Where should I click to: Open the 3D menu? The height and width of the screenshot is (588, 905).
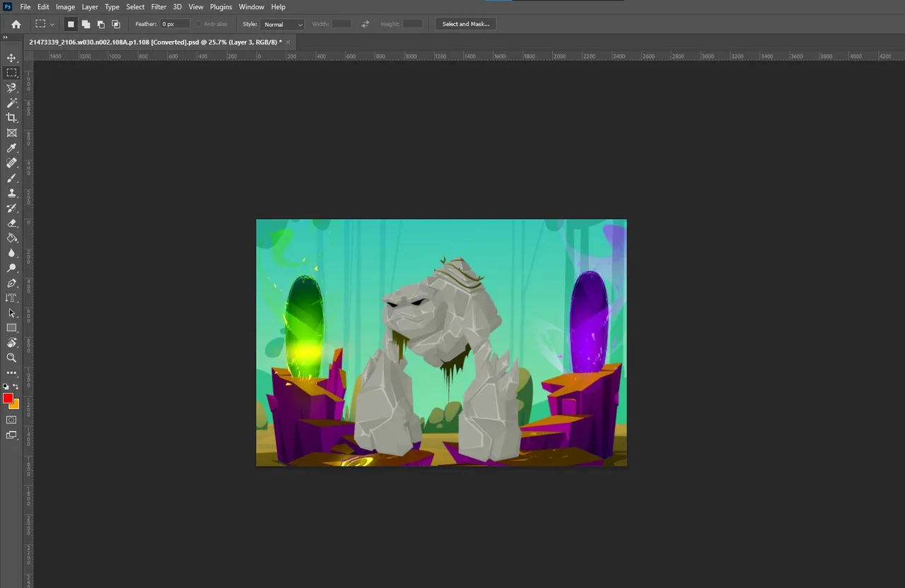(177, 7)
